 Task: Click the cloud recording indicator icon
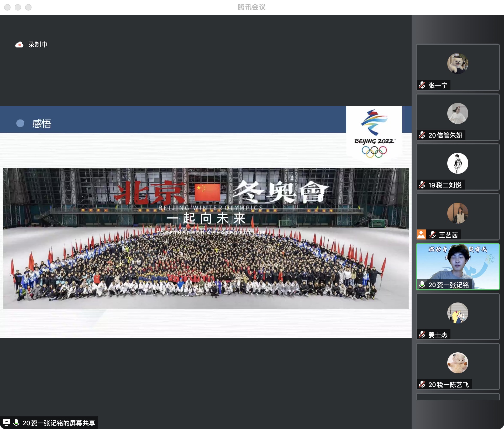19,45
